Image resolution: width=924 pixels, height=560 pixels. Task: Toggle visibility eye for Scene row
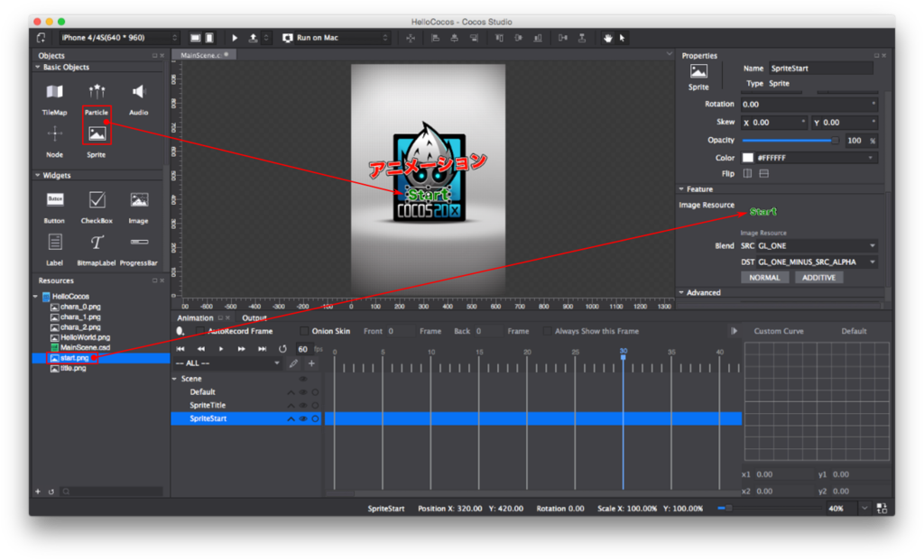click(303, 379)
